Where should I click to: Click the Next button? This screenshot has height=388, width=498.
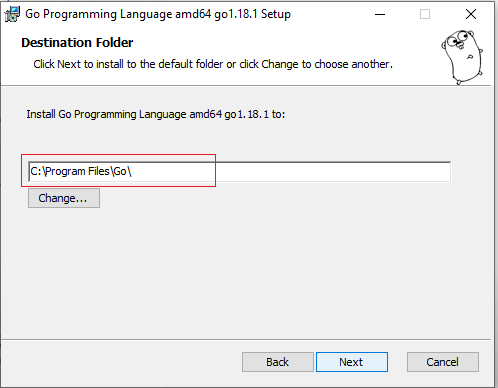[x=352, y=362]
